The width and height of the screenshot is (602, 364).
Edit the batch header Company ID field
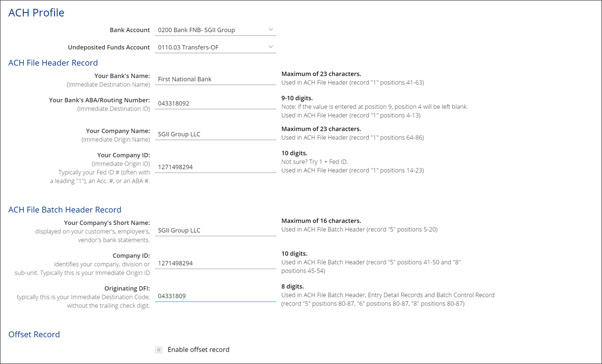(x=215, y=263)
